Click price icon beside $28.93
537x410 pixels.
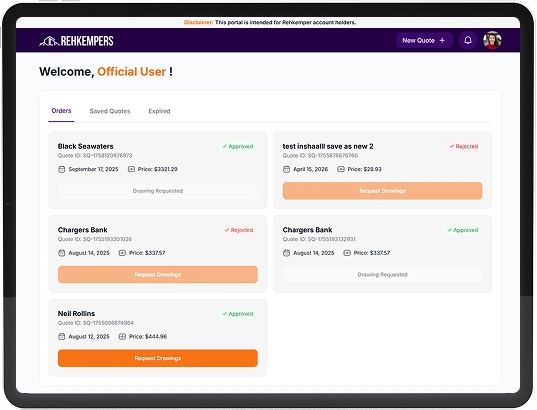coord(341,169)
